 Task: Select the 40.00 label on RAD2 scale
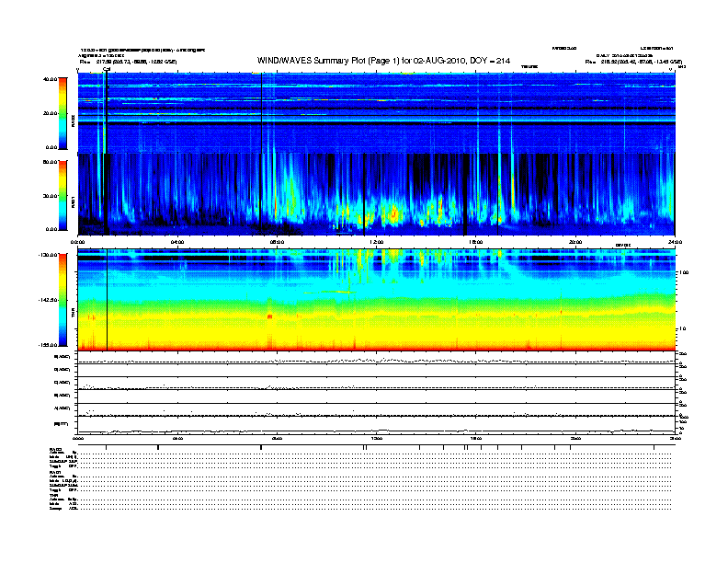click(50, 79)
